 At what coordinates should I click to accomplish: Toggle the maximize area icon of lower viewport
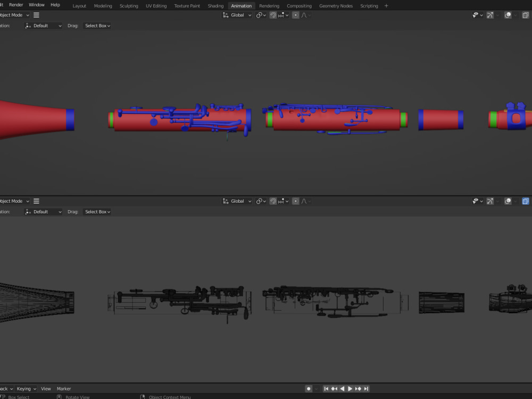coord(526,201)
